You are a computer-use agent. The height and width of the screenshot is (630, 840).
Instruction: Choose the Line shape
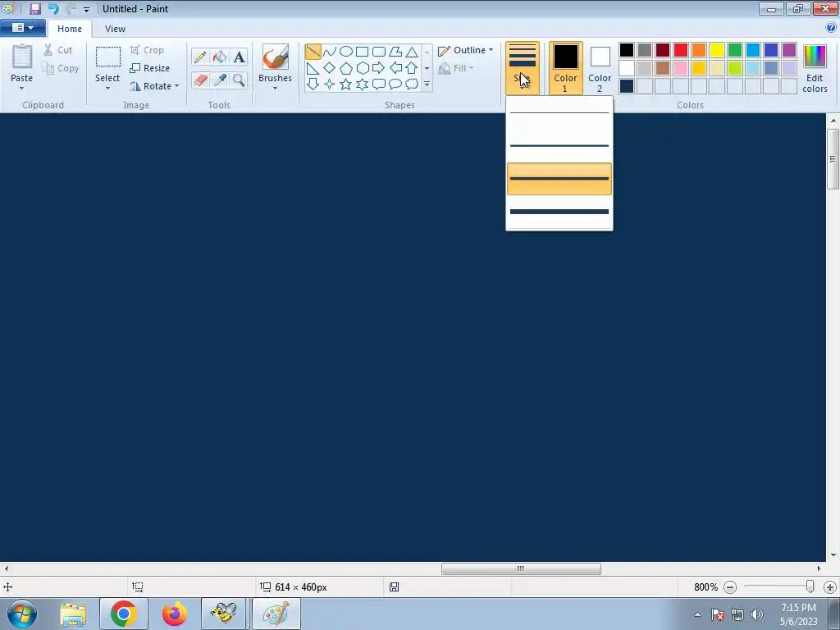point(313,52)
